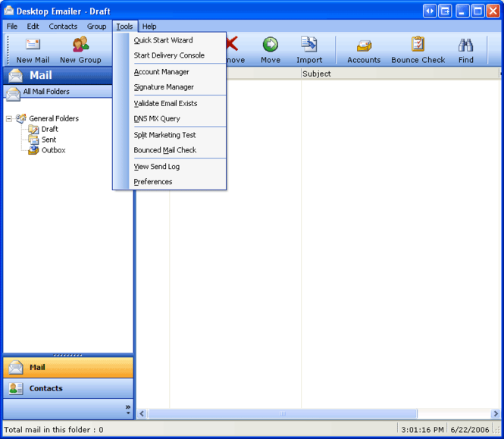Click the Find binoculars icon
This screenshot has height=439, width=504.
[x=465, y=45]
